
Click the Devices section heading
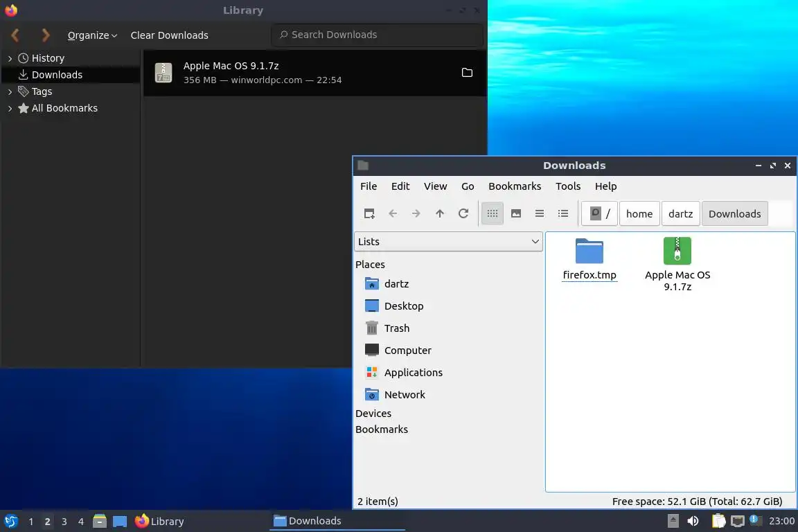pyautogui.click(x=373, y=414)
